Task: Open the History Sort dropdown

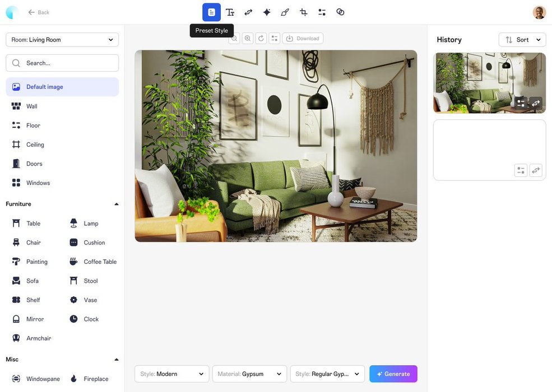Action: pos(522,40)
